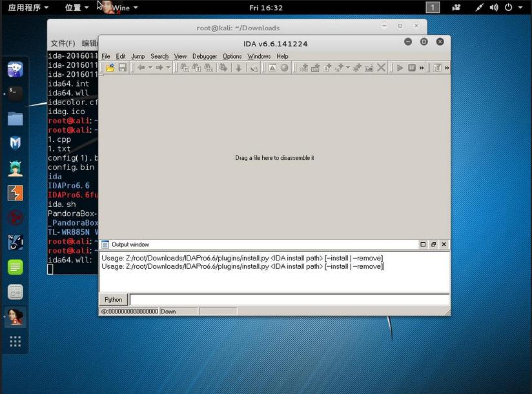Open the power system menu icon
This screenshot has height=394, width=532.
coord(508,8)
